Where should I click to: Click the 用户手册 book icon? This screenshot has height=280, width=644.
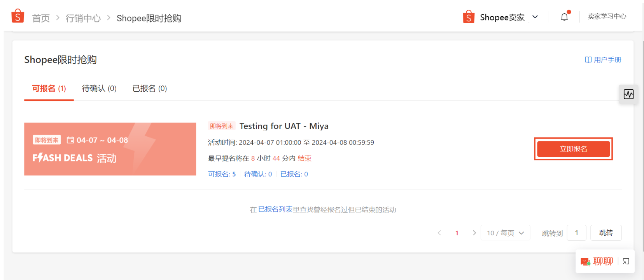(x=588, y=60)
